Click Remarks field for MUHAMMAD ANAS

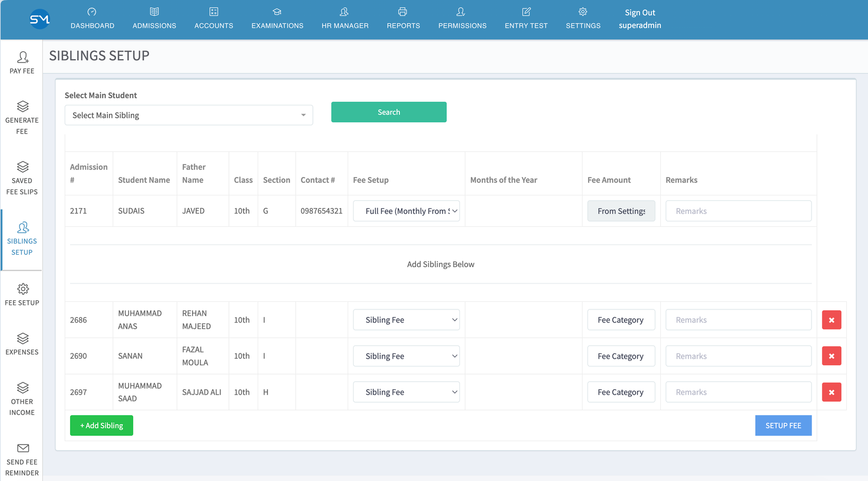click(x=738, y=320)
